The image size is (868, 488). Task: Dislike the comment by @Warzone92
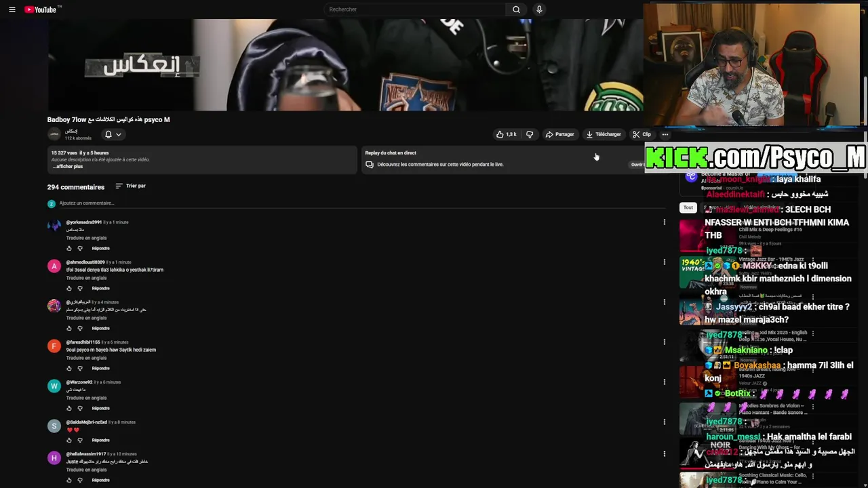(80, 408)
